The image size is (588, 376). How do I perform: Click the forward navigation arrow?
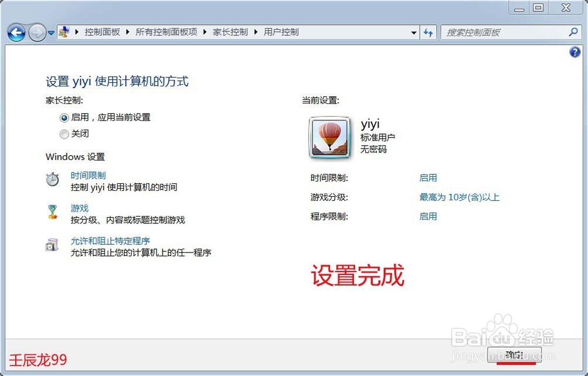point(36,33)
